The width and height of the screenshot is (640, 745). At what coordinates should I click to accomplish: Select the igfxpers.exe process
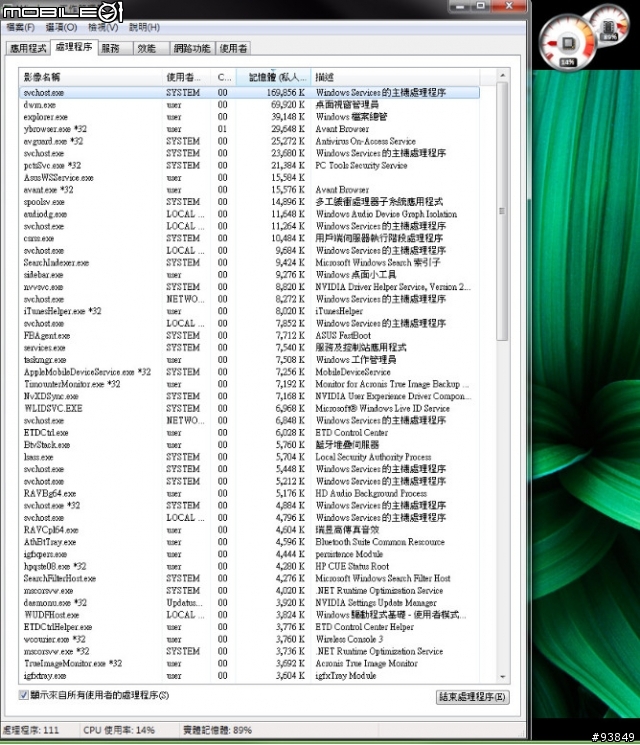pos(249,554)
